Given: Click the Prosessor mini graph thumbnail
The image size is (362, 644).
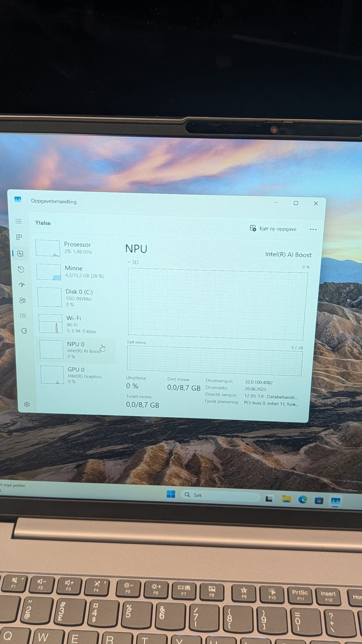Looking at the screenshot, I should [48, 248].
